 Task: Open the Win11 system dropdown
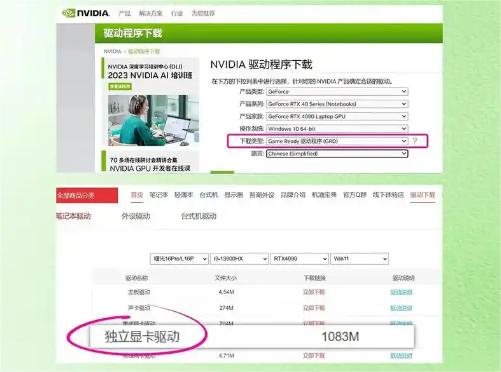[359, 259]
